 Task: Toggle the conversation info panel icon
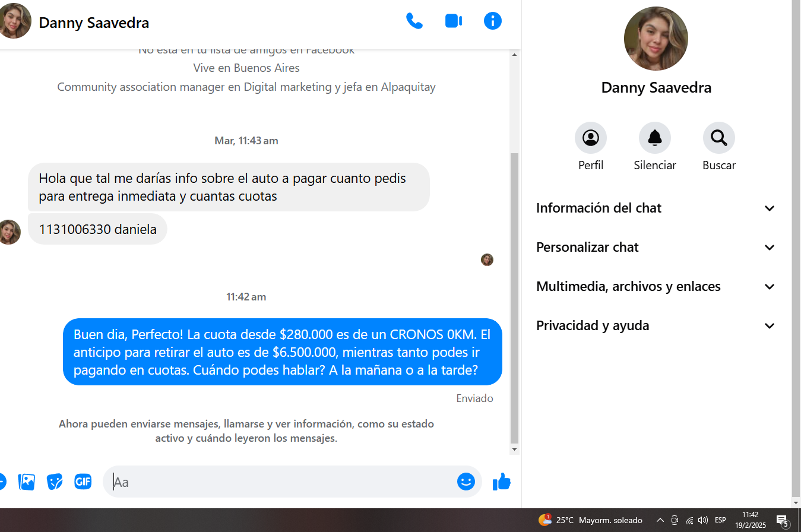pos(492,21)
